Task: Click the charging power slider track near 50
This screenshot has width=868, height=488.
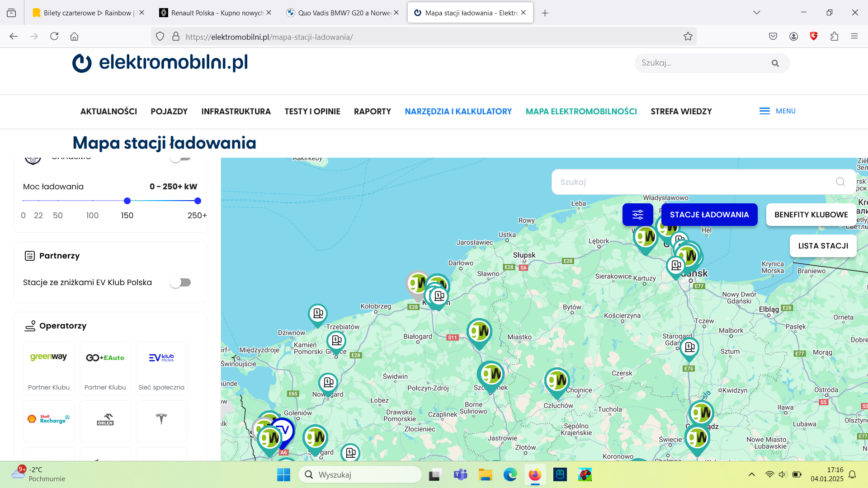Action: point(58,201)
